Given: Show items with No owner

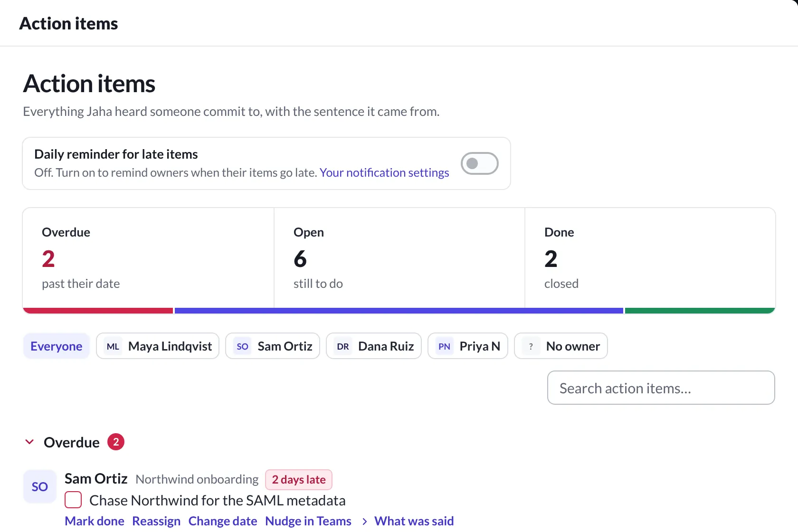Looking at the screenshot, I should (x=561, y=346).
